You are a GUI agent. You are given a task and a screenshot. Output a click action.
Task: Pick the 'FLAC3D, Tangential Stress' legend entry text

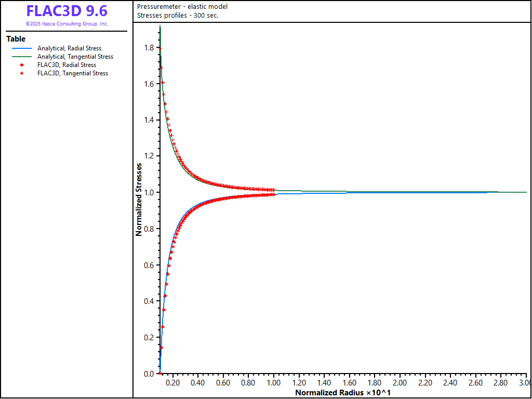(x=73, y=73)
